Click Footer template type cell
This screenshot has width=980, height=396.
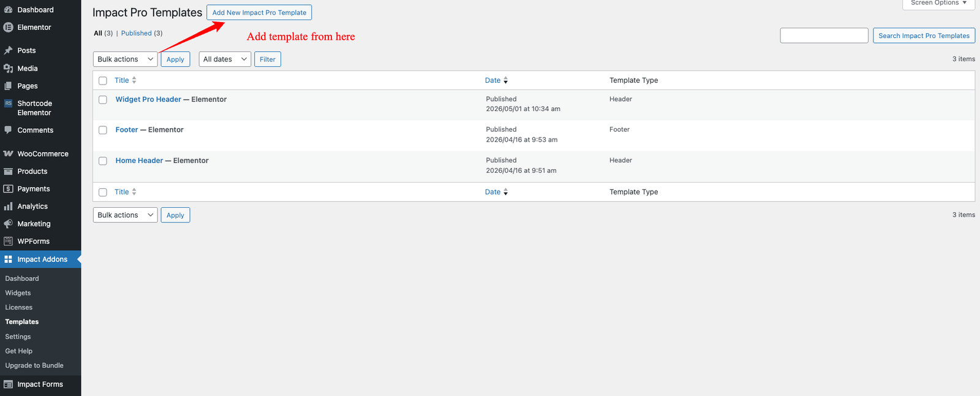click(619, 129)
